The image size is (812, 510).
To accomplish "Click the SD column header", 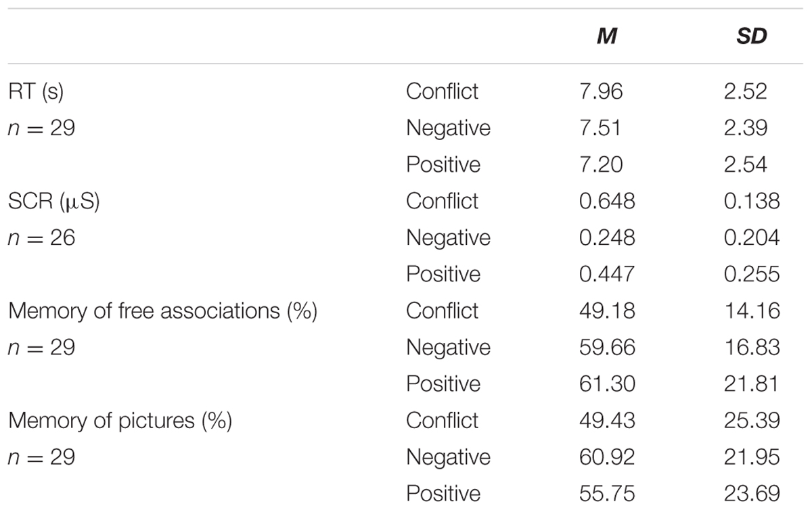I will pos(752,37).
